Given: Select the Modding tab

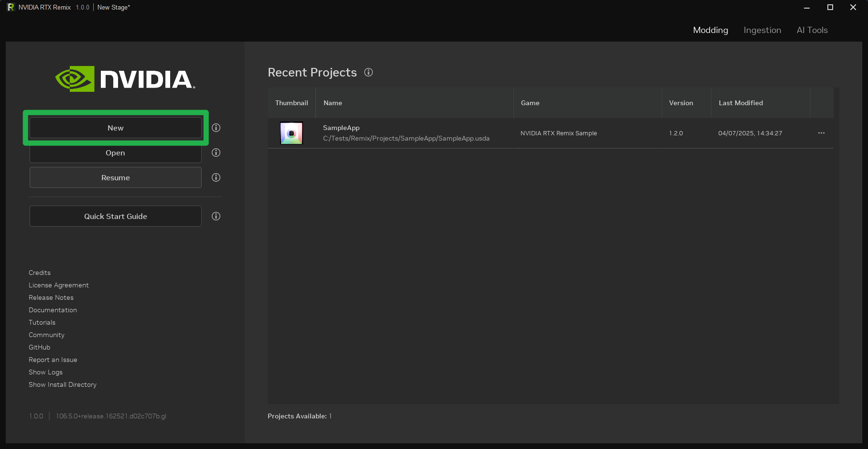Looking at the screenshot, I should click(x=710, y=30).
